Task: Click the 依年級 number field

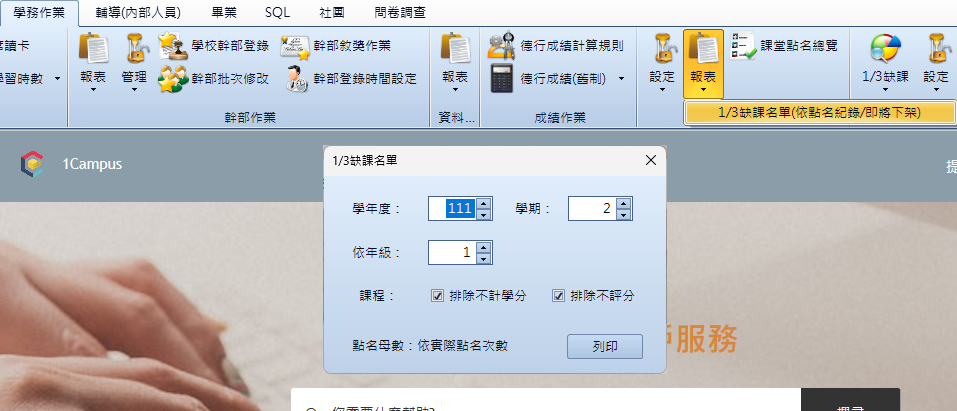Action: tap(452, 252)
